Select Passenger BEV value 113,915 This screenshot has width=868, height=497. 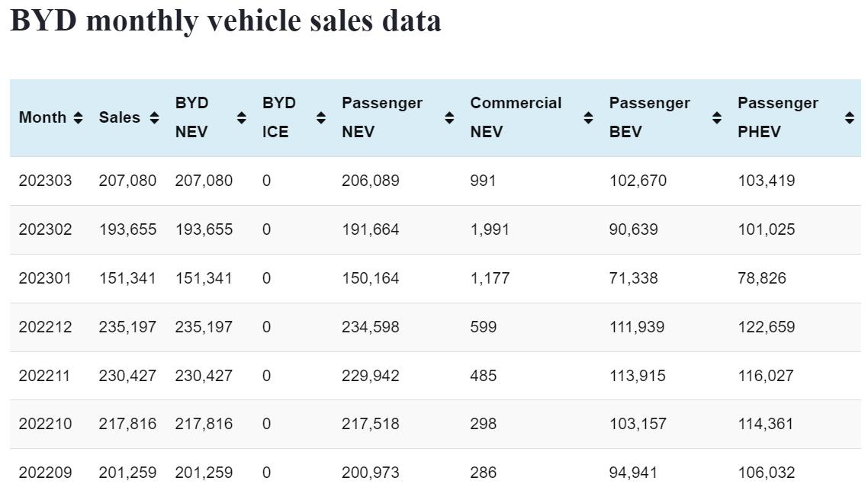637,376
